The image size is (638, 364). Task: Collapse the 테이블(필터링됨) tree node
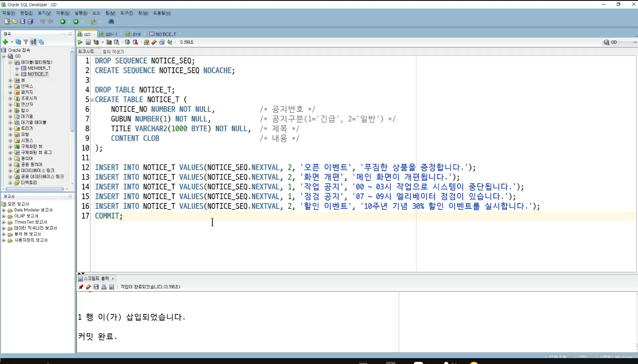[11, 62]
